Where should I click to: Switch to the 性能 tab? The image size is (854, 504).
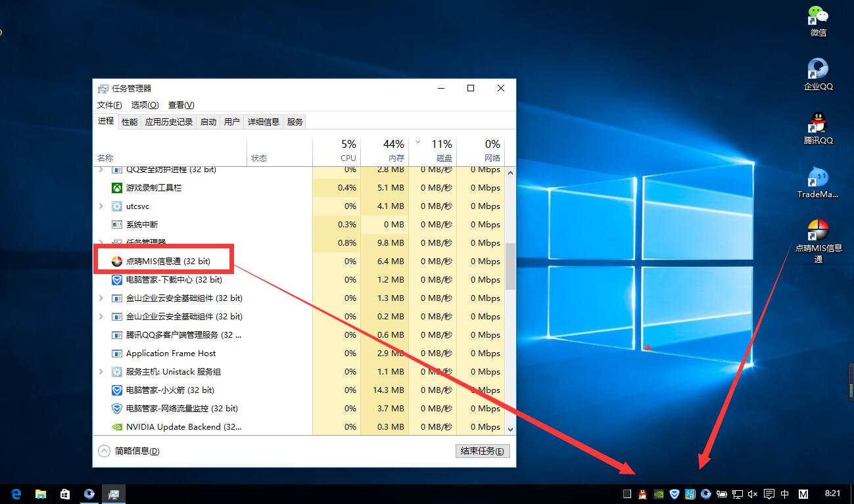coord(130,122)
